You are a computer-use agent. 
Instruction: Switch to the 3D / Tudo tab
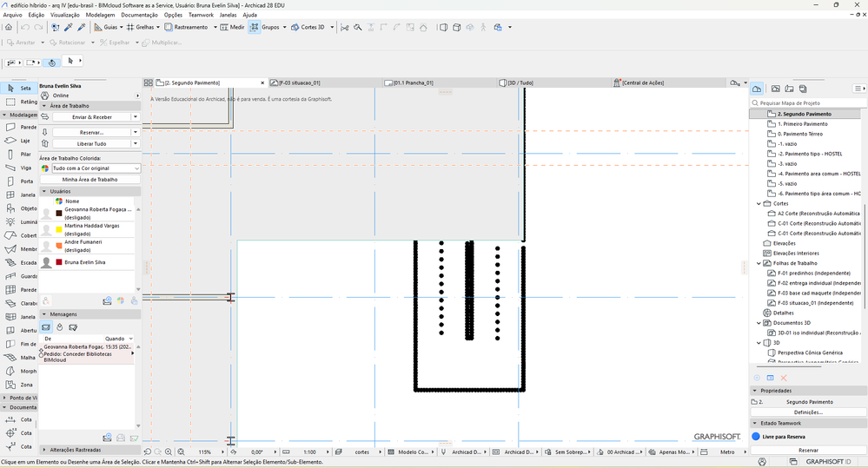[553, 83]
